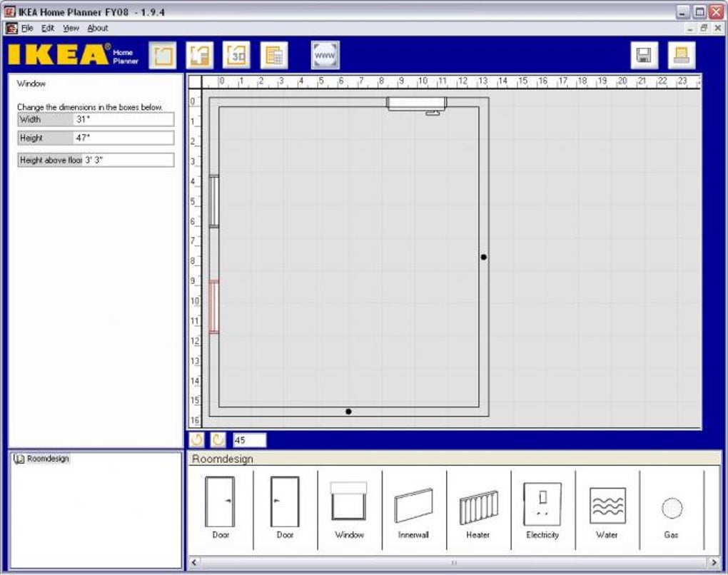Maximize the IKEA Home Planner window

[x=699, y=12]
